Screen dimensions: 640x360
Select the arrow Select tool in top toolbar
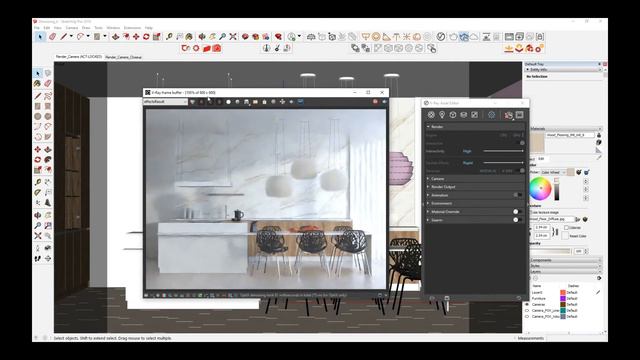coord(40,37)
